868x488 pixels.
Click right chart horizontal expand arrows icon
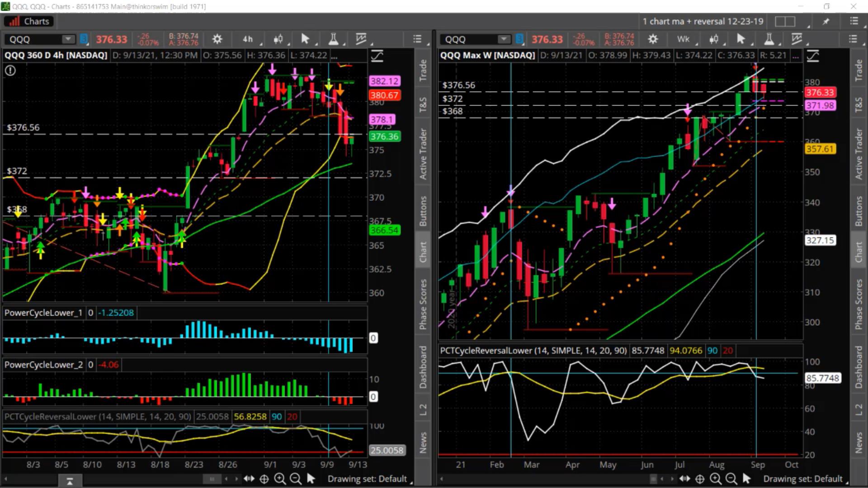click(684, 479)
